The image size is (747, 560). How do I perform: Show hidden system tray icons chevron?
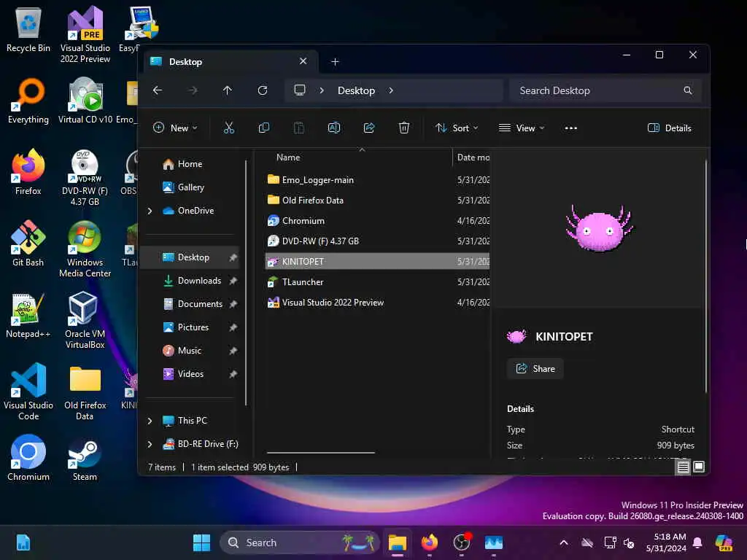564,542
